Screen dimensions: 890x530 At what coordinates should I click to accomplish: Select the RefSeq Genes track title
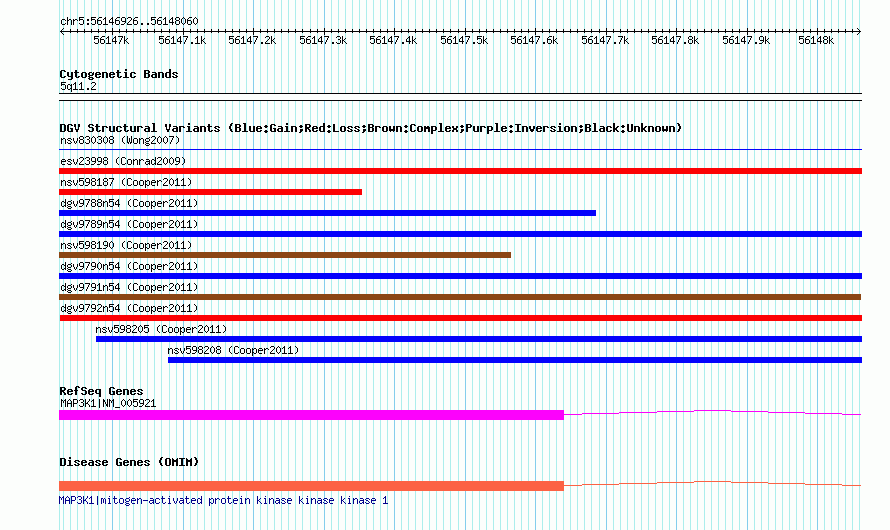pyautogui.click(x=101, y=392)
